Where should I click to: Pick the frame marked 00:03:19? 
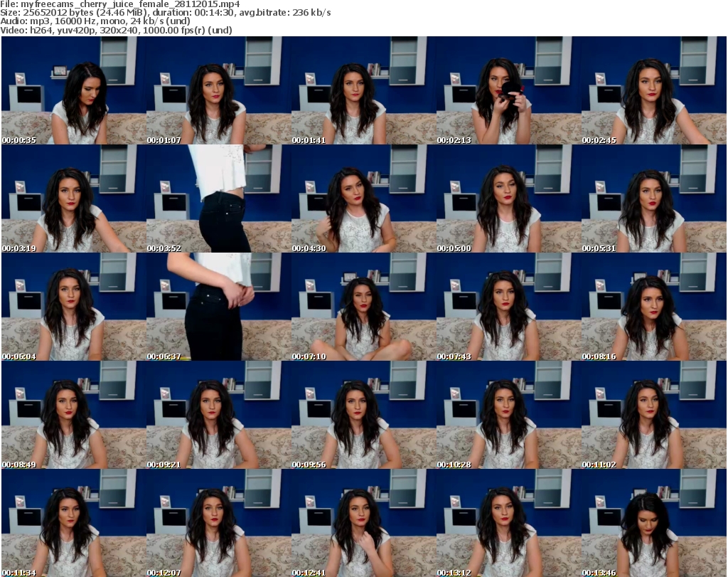(74, 198)
